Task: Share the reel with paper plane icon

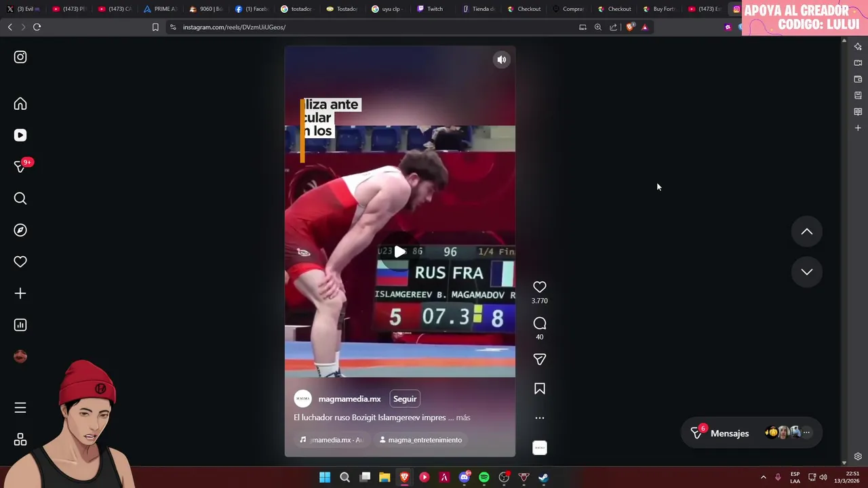Action: pos(540,359)
